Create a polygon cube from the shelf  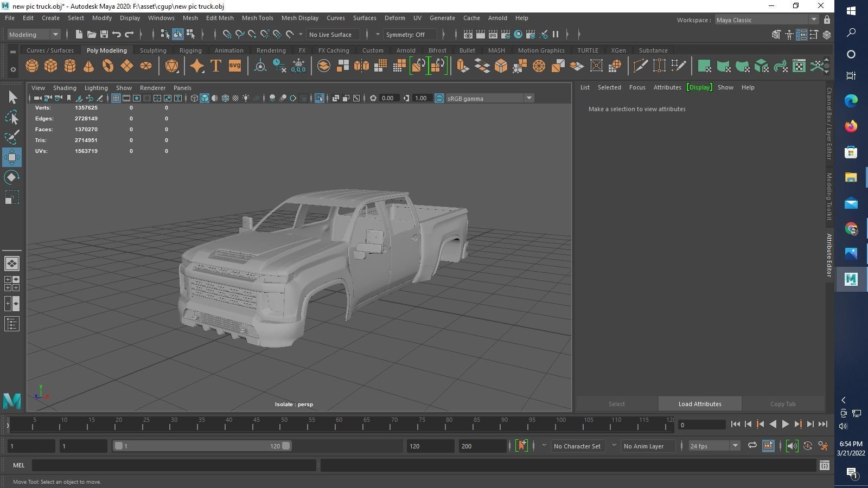[50, 66]
